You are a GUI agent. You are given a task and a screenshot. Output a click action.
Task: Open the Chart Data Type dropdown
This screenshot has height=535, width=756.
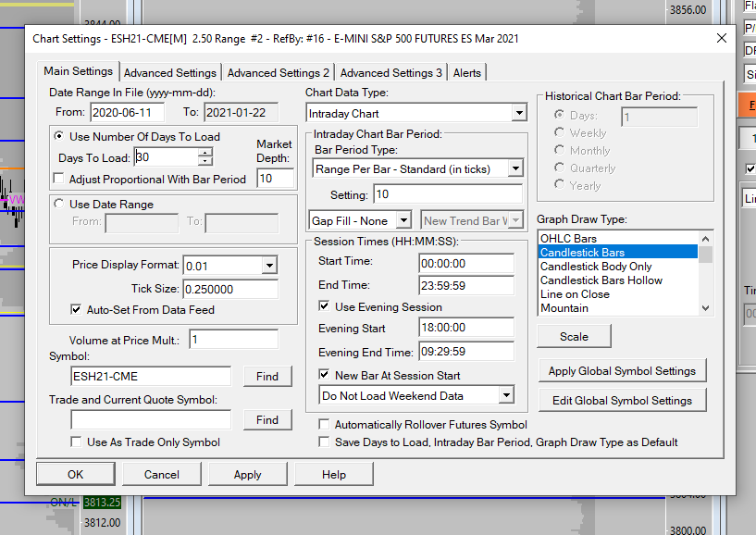[519, 113]
